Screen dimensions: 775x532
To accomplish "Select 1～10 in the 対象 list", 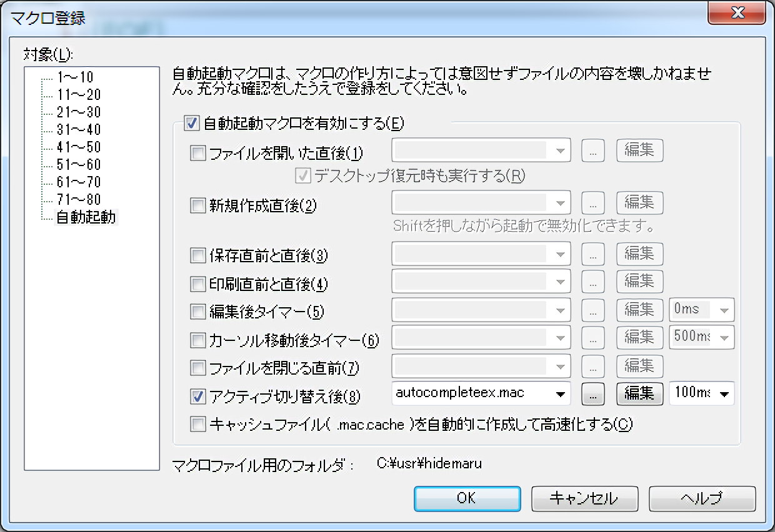I will (74, 77).
